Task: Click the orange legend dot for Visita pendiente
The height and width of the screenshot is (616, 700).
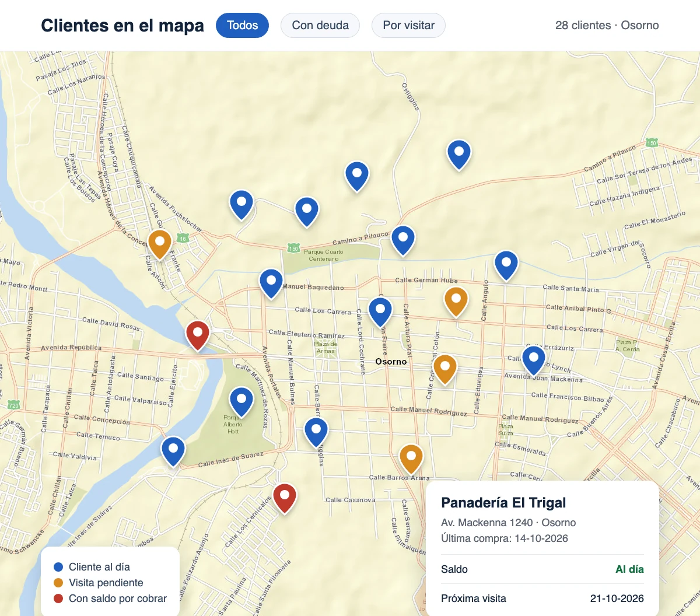Action: point(58,583)
